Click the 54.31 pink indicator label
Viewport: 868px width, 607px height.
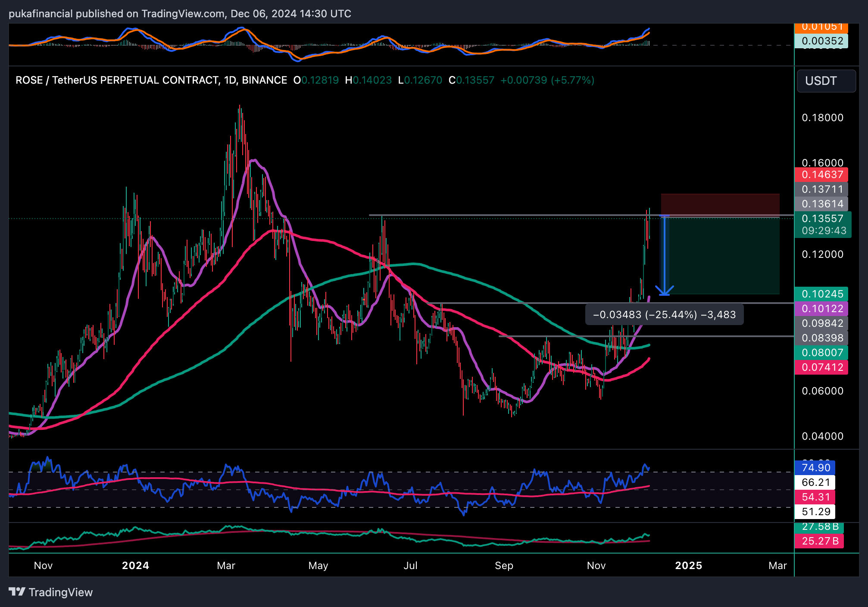click(x=815, y=497)
